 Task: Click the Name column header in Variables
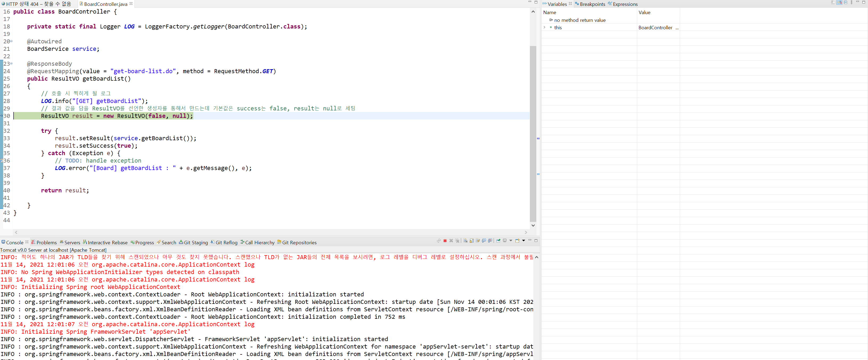[550, 13]
